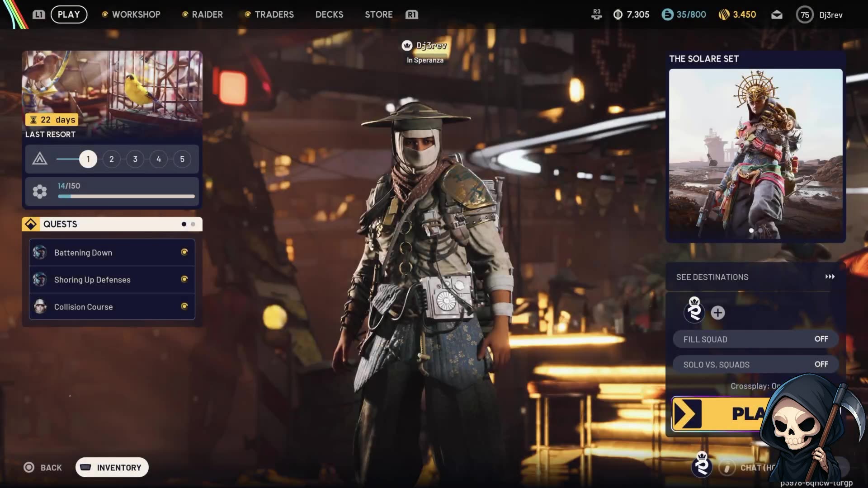This screenshot has height=488, width=868.
Task: Expand SEE DESTINATIONS
Action: pos(756,277)
